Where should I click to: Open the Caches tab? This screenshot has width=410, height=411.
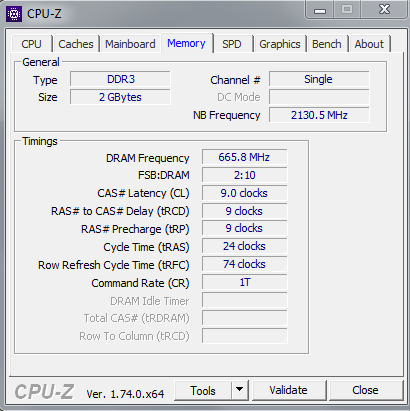coord(76,44)
